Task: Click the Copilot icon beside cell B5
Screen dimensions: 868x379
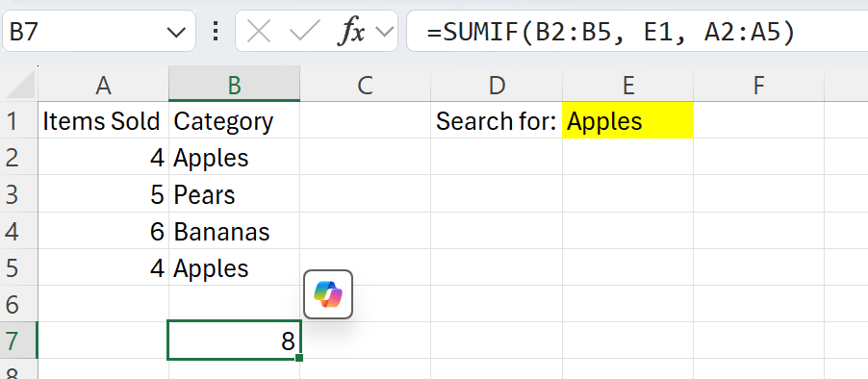Action: 328,294
